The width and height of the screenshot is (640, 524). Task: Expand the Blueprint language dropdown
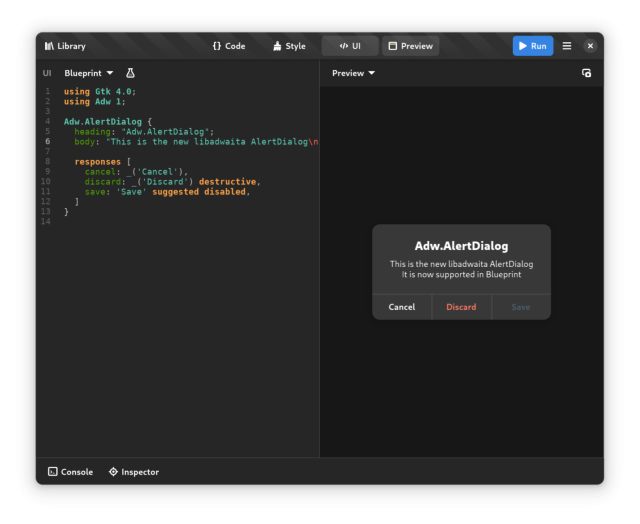pos(89,73)
